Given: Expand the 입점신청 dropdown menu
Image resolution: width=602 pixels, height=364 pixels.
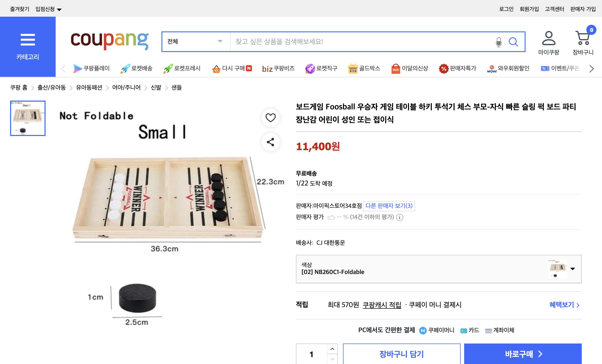Looking at the screenshot, I should coord(48,8).
